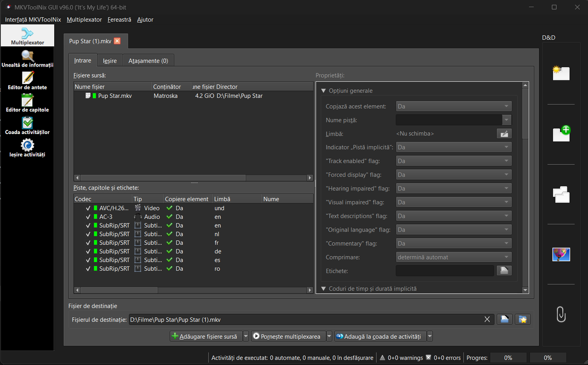The image size is (588, 365).
Task: Click the first progress bar showing 0%
Action: point(508,358)
